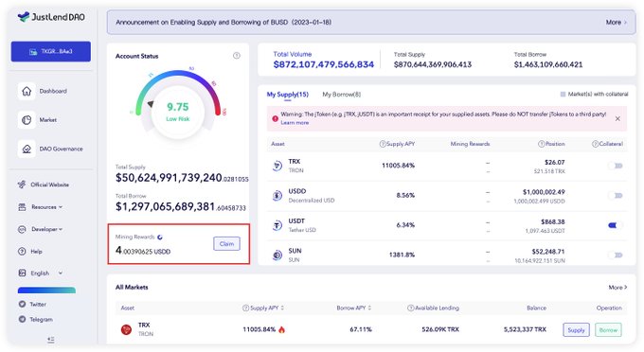Click the English language icon
Image resolution: width=644 pixels, height=352 pixels.
pyautogui.click(x=22, y=273)
